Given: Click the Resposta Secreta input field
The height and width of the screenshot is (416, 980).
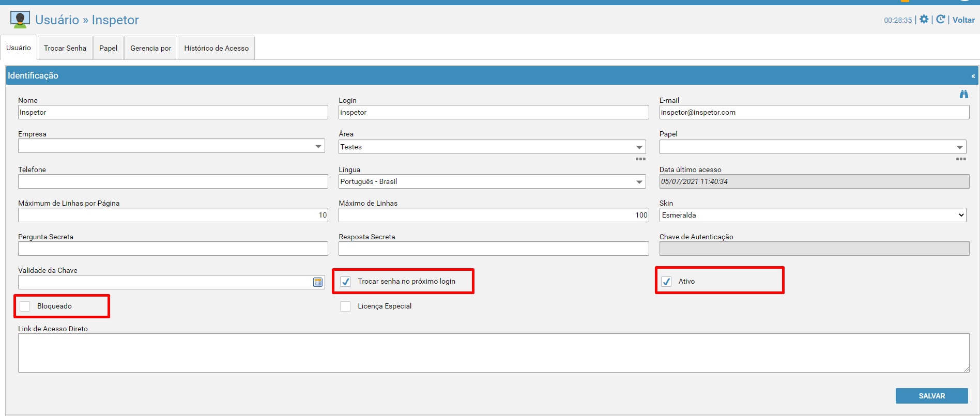Looking at the screenshot, I should [x=494, y=249].
